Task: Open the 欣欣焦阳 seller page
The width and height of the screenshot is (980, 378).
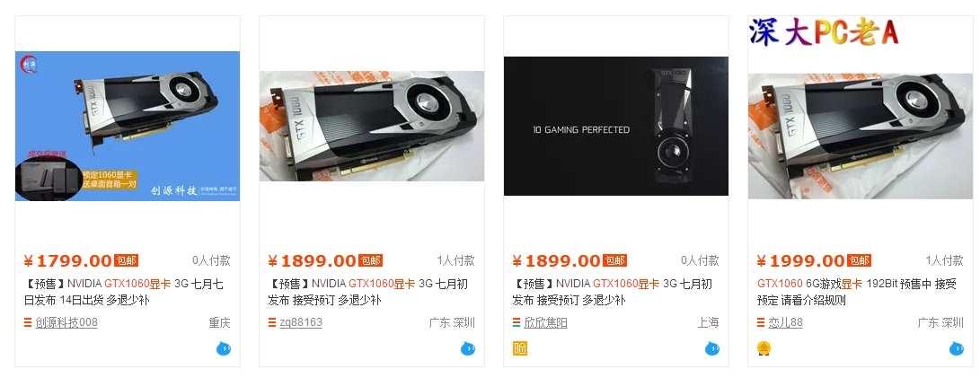Action: pos(545,323)
